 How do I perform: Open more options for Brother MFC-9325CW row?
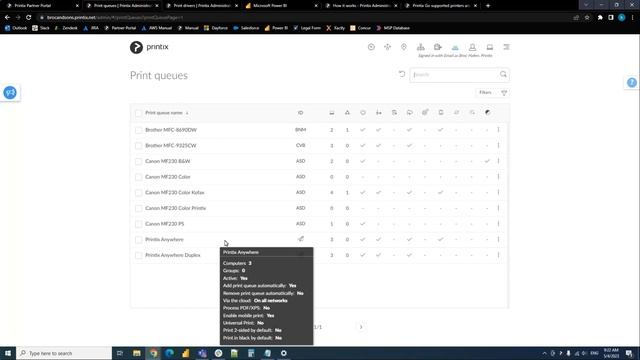[x=498, y=145]
